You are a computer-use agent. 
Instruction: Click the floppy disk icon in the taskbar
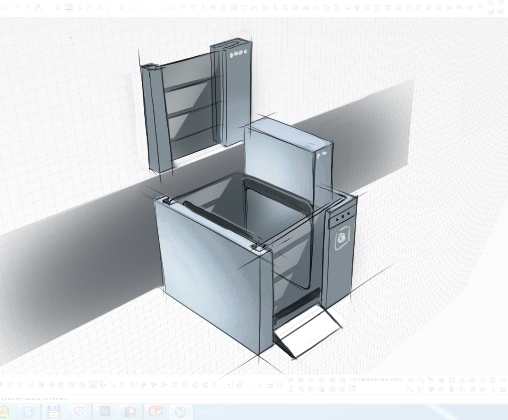pos(54,411)
